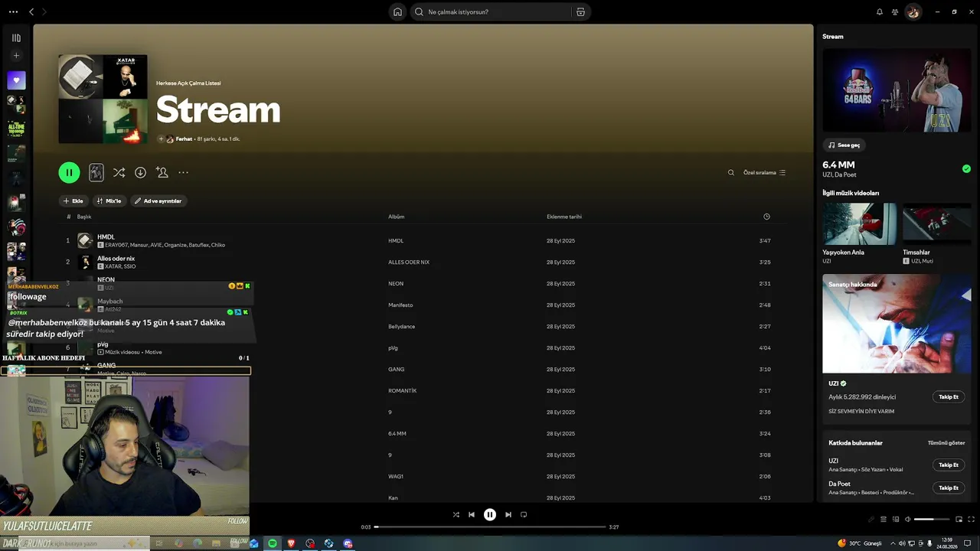Open Ad ve ayrıntılar editor

(158, 201)
